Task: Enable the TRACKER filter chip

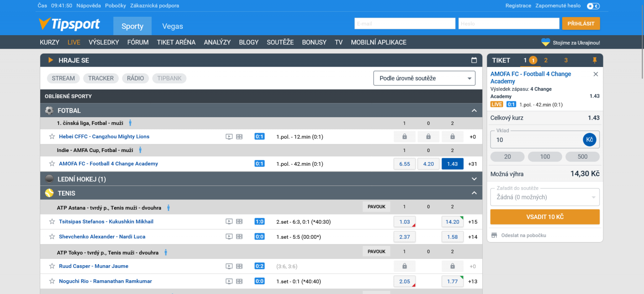Action: pyautogui.click(x=101, y=78)
